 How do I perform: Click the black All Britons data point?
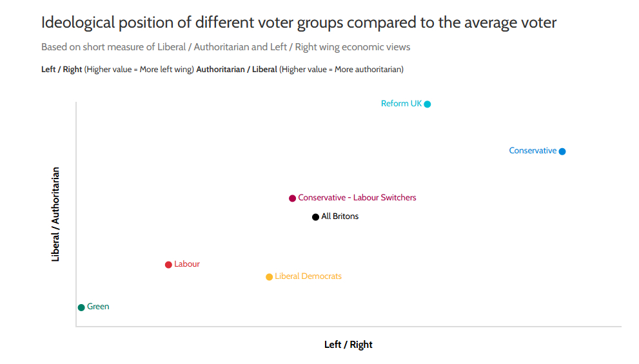pos(315,217)
